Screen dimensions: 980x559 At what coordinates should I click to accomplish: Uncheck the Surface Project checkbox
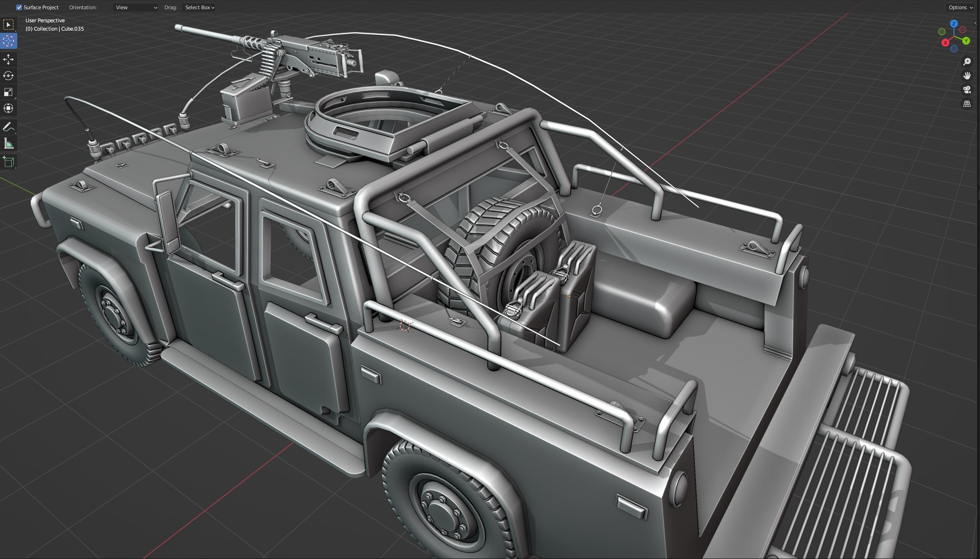[x=19, y=7]
